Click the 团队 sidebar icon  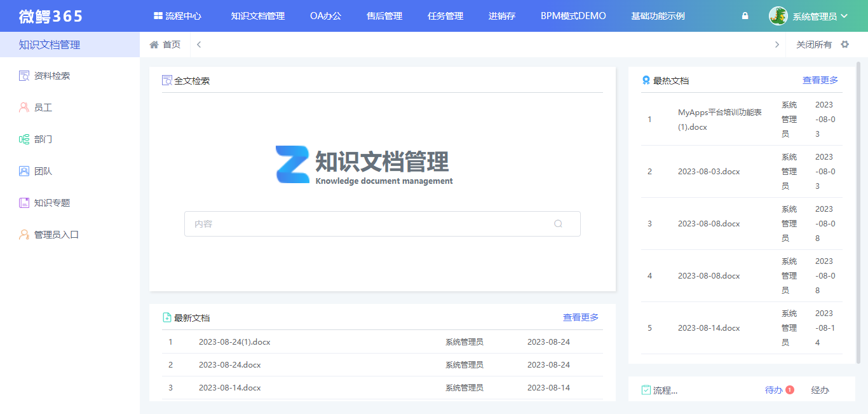(24, 171)
